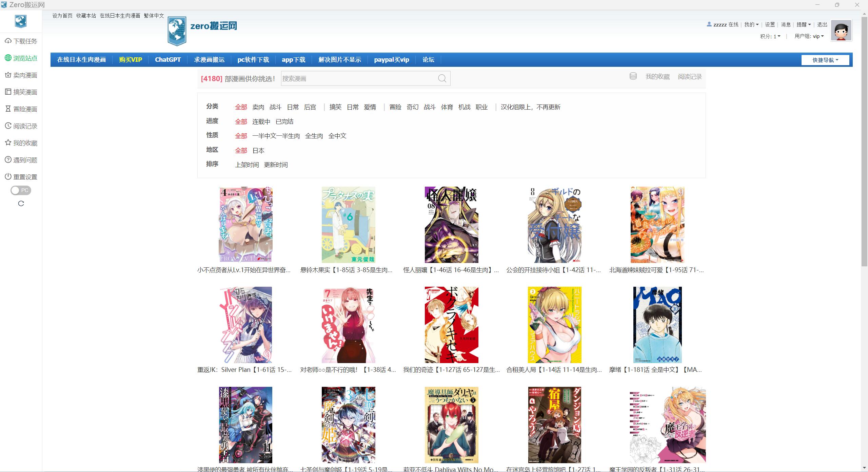Toggle the PC mode switch
Screen dimensions: 868x472
[21, 190]
